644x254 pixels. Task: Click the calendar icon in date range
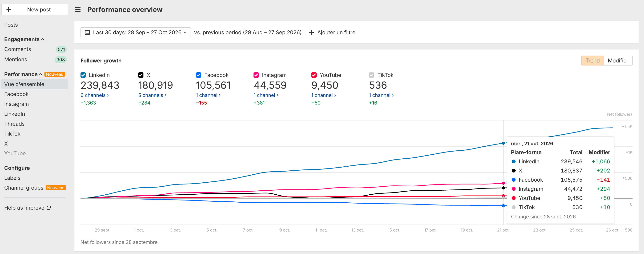point(87,32)
